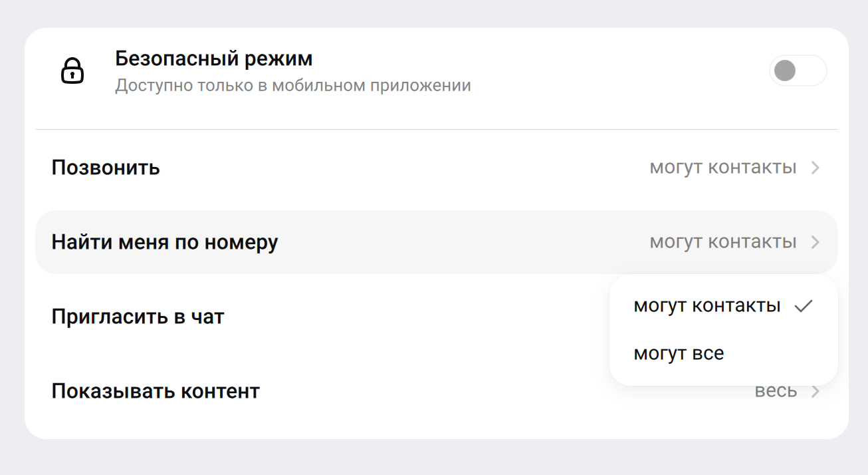Open the весь dropdown for Показывать контент
The image size is (868, 475).
776,391
